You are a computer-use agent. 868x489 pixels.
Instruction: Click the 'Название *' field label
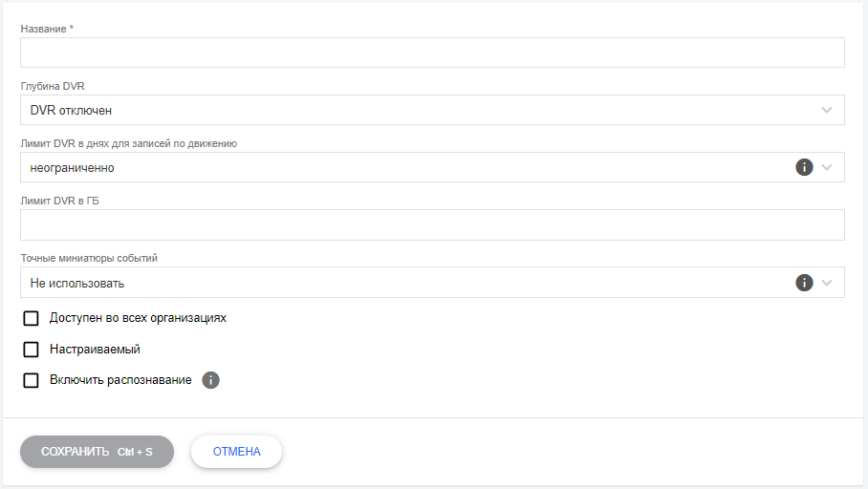pyautogui.click(x=47, y=29)
